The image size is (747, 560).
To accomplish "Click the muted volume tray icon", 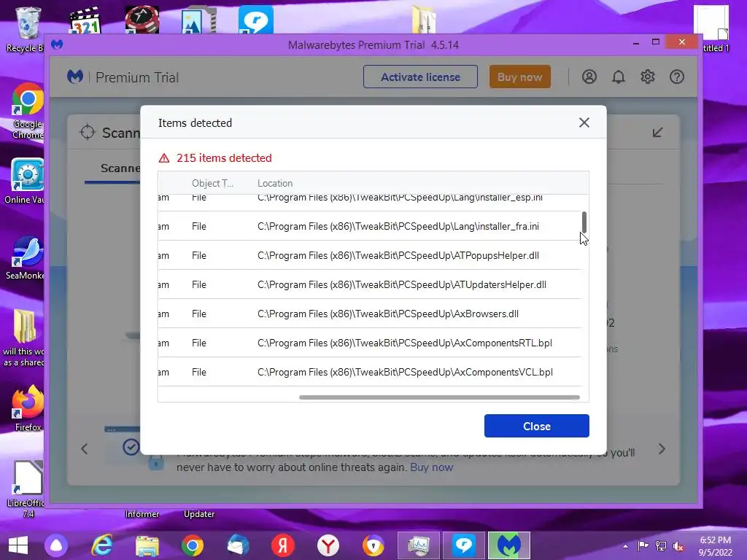I will pos(678,546).
